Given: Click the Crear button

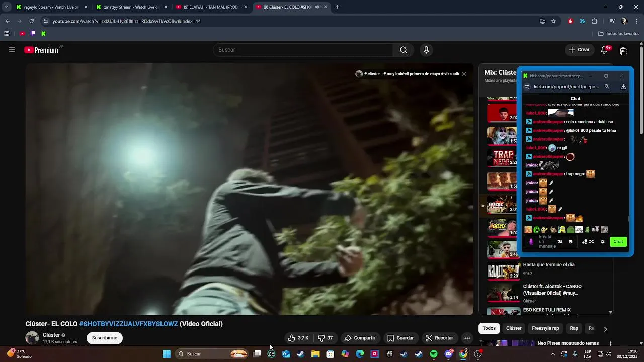Looking at the screenshot, I should pyautogui.click(x=579, y=50).
